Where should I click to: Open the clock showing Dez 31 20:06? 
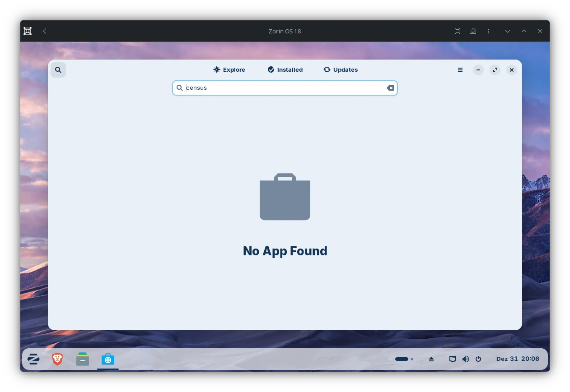point(517,359)
